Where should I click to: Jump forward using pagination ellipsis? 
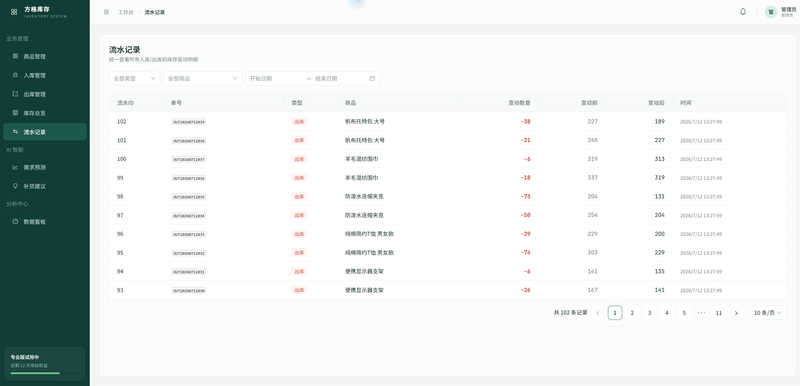click(x=701, y=313)
